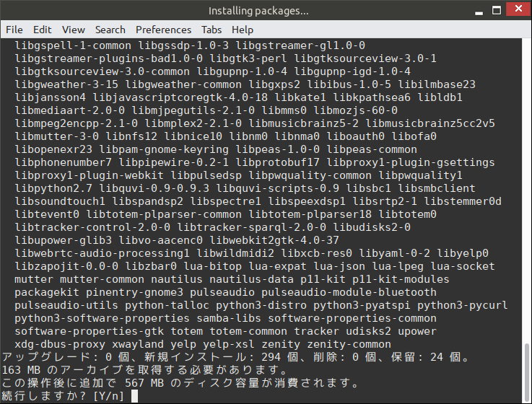This screenshot has height=404, width=532.
Task: Click the terminal vertical scrollbar thumb
Action: tap(526, 372)
